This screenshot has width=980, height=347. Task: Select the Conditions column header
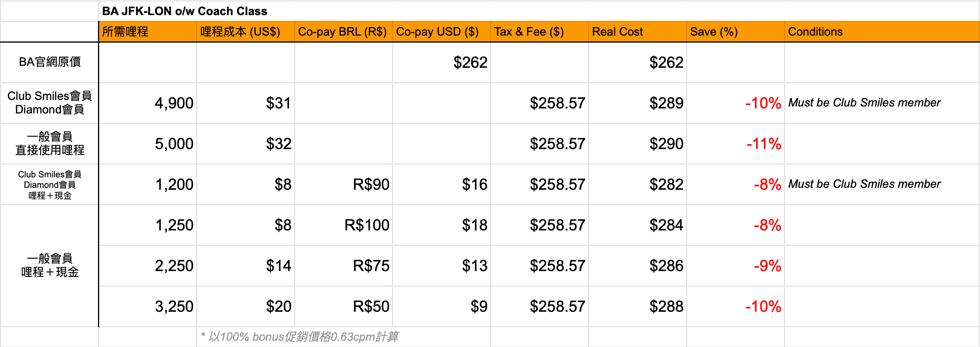[x=881, y=31]
